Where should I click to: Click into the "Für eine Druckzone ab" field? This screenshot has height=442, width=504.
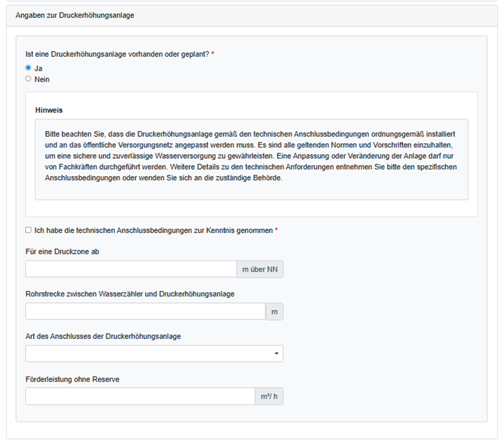coord(131,269)
